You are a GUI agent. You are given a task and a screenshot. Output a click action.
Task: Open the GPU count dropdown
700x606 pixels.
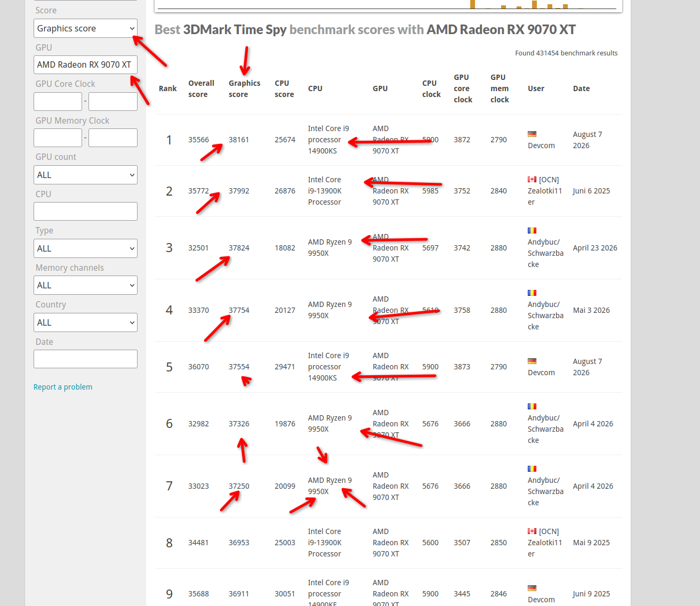click(x=85, y=175)
